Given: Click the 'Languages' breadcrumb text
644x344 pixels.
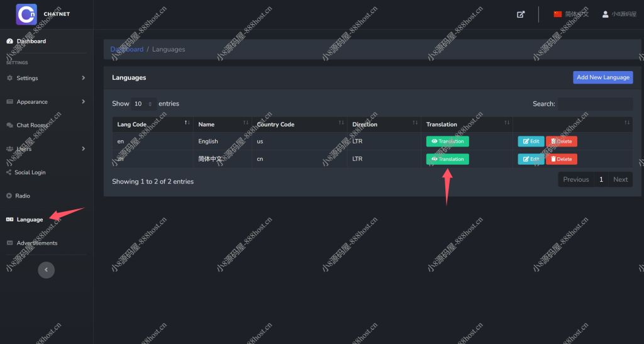Looking at the screenshot, I should 169,49.
